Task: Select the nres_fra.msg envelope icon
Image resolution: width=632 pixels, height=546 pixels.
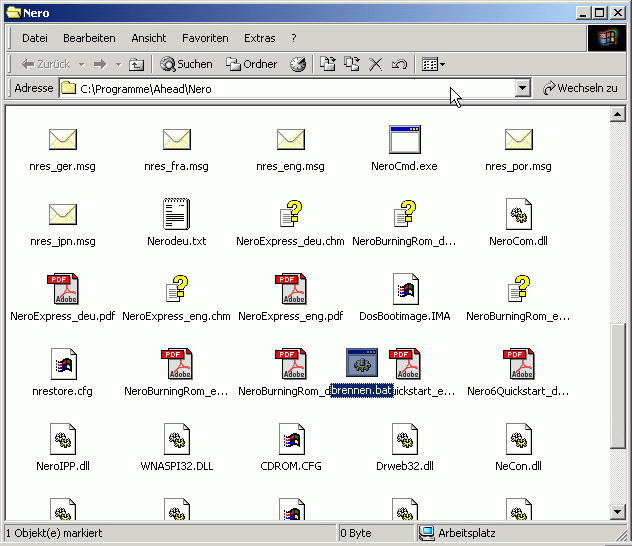Action: click(177, 139)
